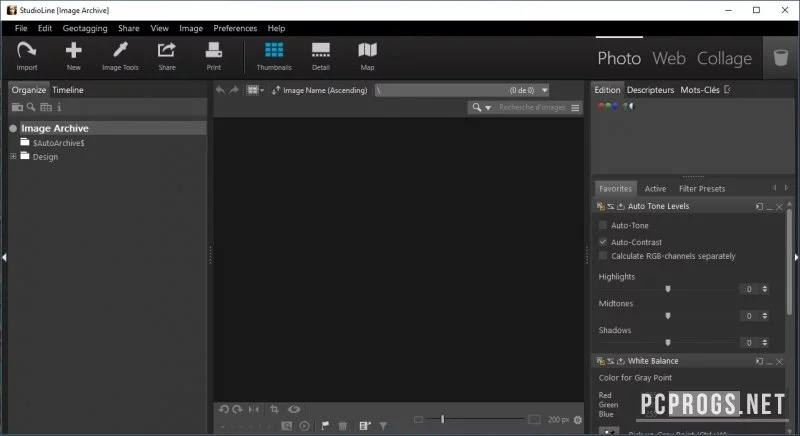This screenshot has width=800, height=436.
Task: Click the filter funnel icon in bottom toolbar
Action: (x=383, y=426)
